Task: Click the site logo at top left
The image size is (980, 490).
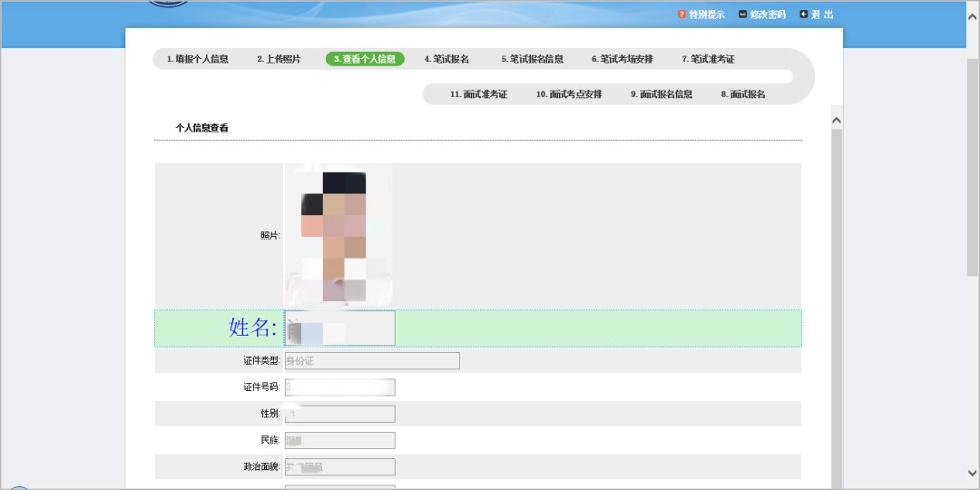Action: click(168, 4)
